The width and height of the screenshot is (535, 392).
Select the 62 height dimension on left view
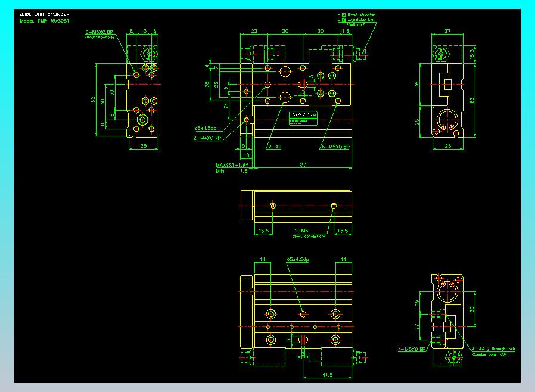click(x=93, y=99)
